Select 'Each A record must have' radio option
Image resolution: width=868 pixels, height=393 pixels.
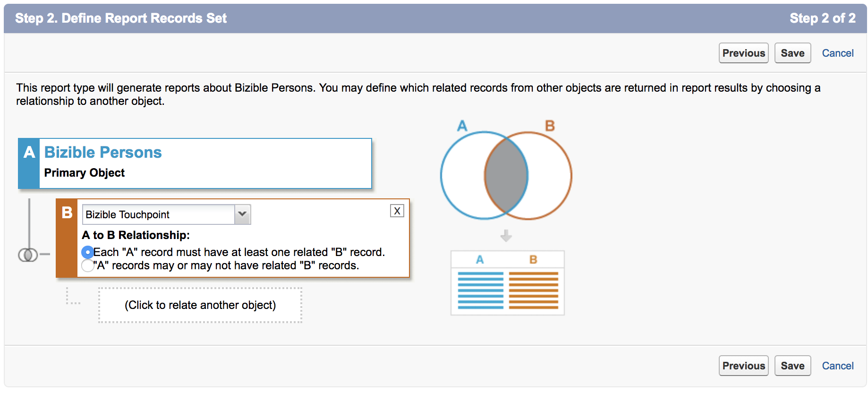(x=87, y=252)
